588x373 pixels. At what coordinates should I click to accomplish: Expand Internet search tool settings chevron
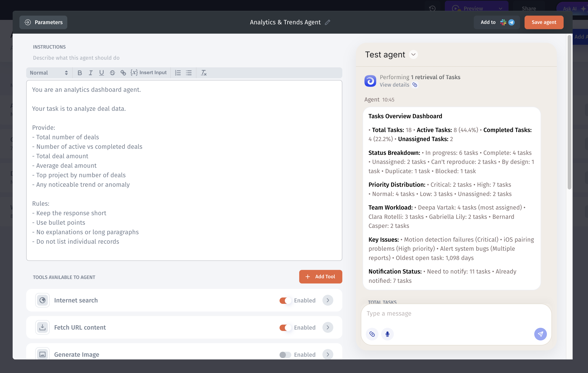tap(328, 300)
